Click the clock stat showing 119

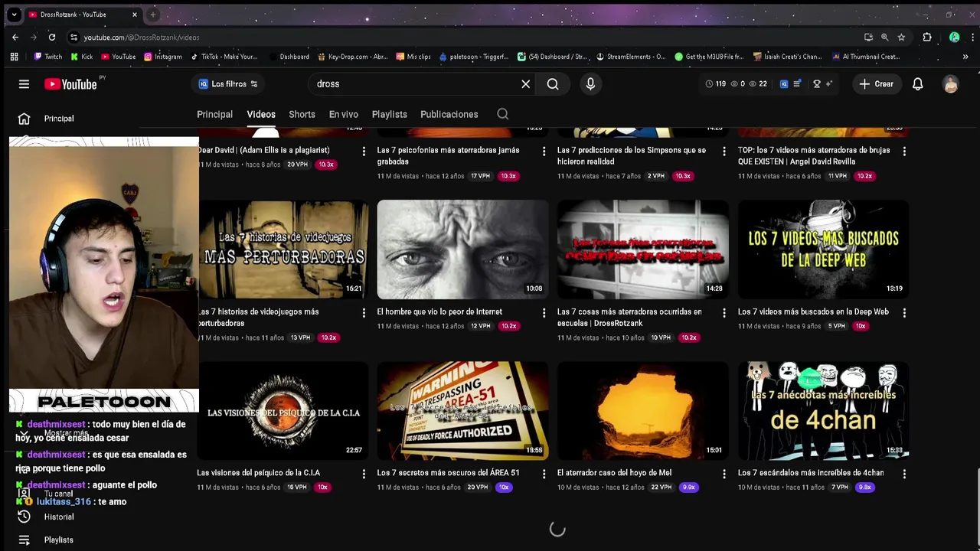coord(715,84)
